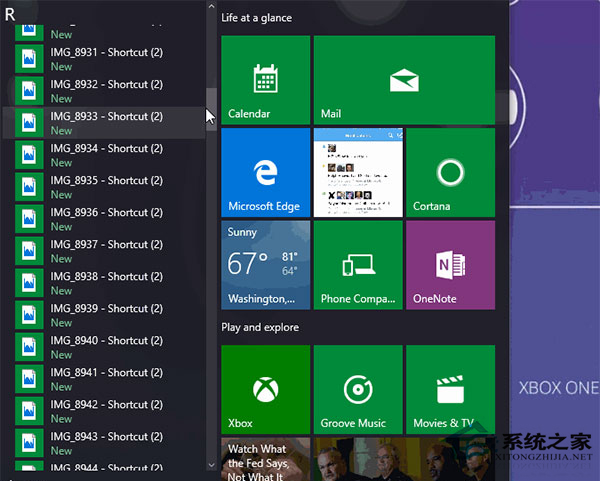This screenshot has height=481, width=600.
Task: Select highlighted 'IMG_8933 - Shortcut (2)' entry
Action: tap(104, 123)
